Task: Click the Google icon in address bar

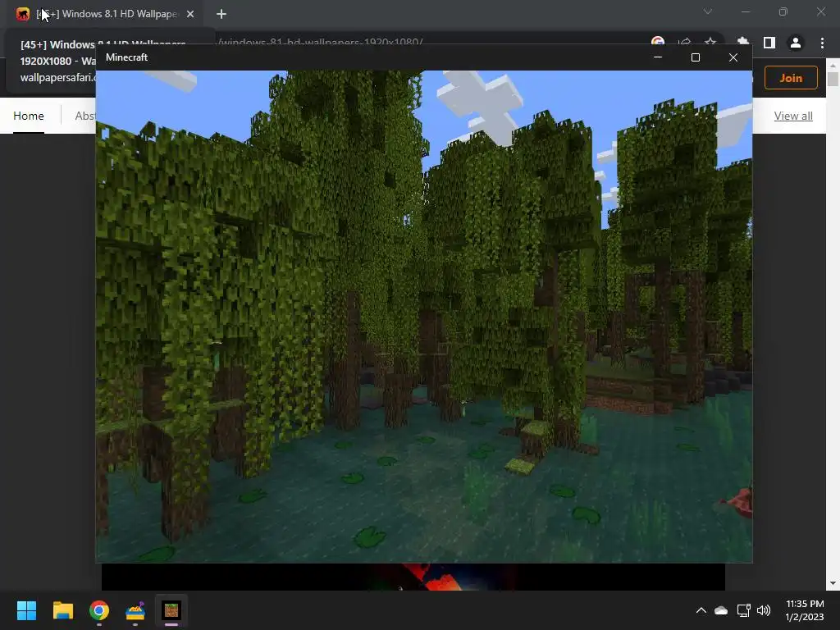Action: coord(658,41)
